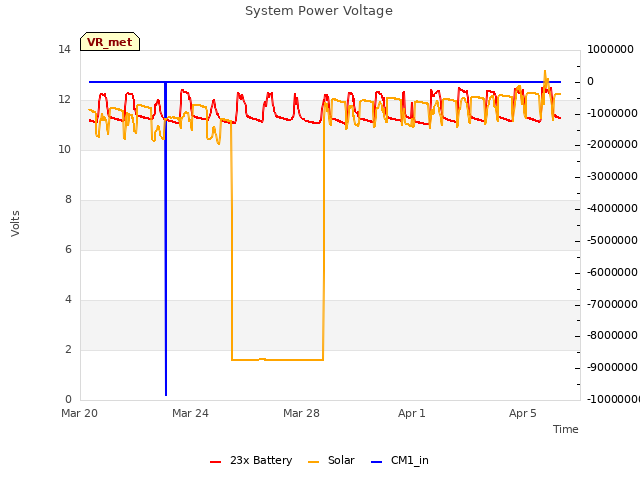The height and width of the screenshot is (480, 640).
Task: Click the flat orange Solar dropout near 1.6 volts
Action: pyautogui.click(x=278, y=360)
